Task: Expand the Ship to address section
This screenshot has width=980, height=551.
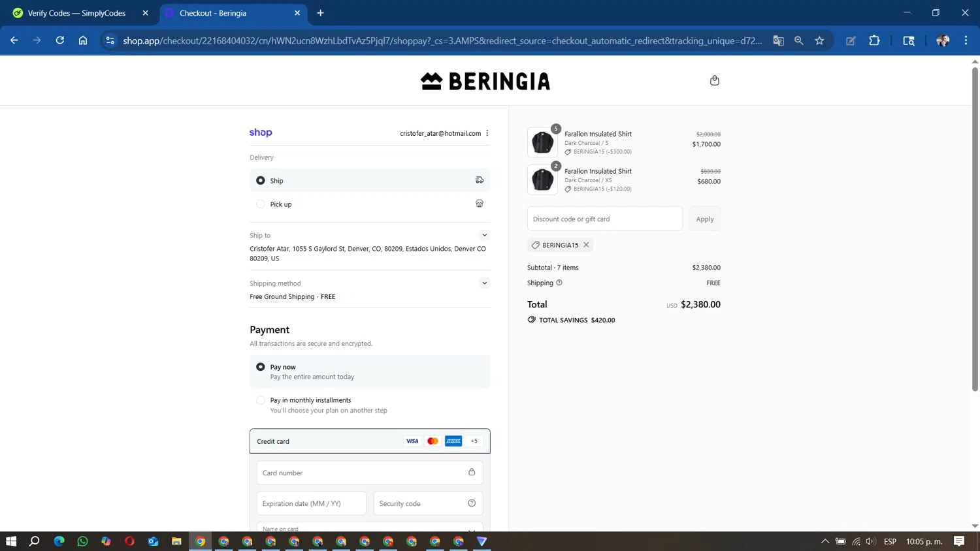Action: (x=484, y=235)
